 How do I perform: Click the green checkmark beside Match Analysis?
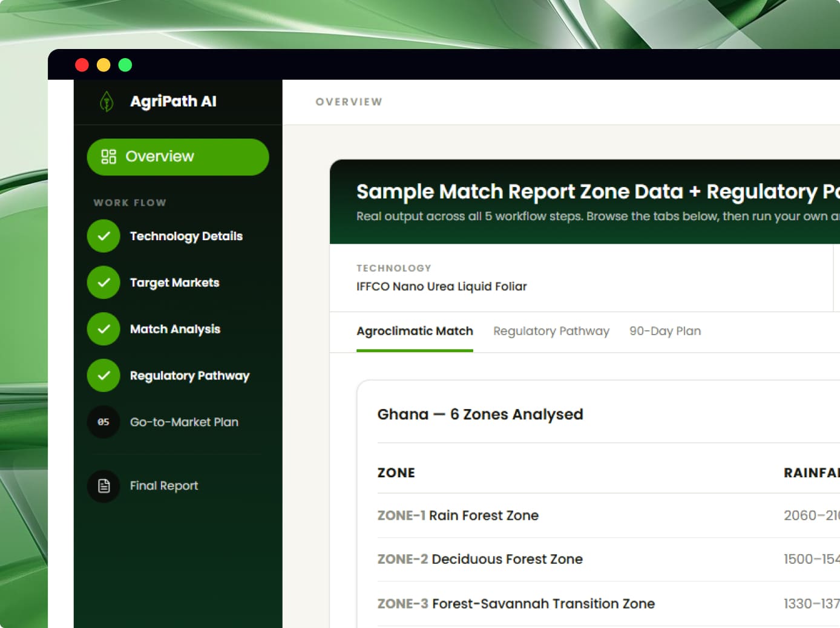click(103, 329)
